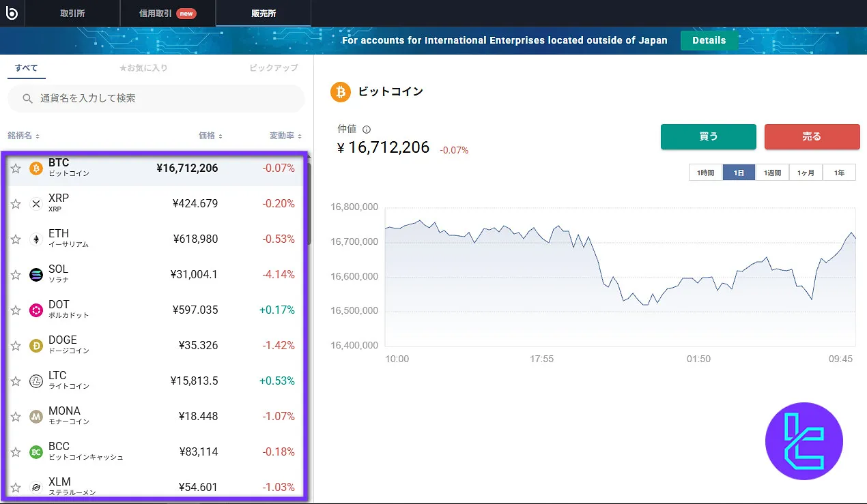Open the ★お気に入り tab
The width and height of the screenshot is (867, 504).
[143, 68]
